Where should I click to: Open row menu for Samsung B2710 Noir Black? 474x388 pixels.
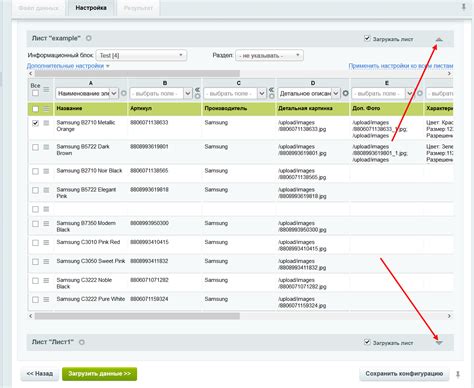click(46, 171)
